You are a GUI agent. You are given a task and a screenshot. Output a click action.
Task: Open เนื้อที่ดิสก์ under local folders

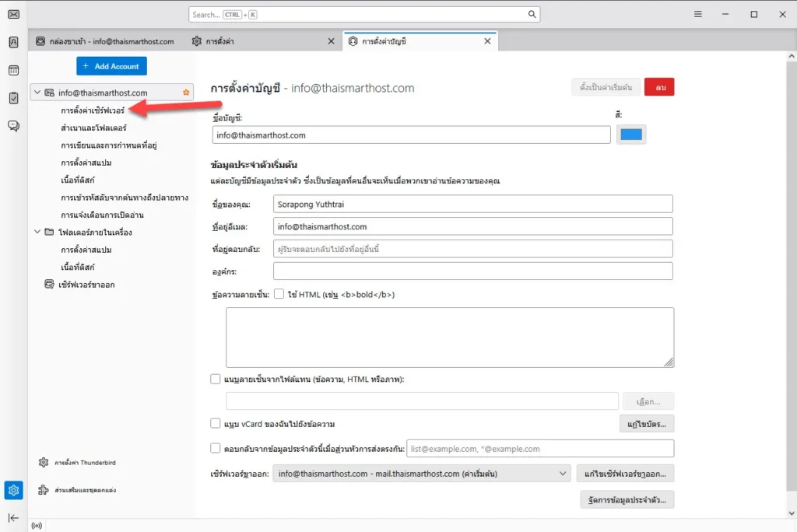point(78,268)
